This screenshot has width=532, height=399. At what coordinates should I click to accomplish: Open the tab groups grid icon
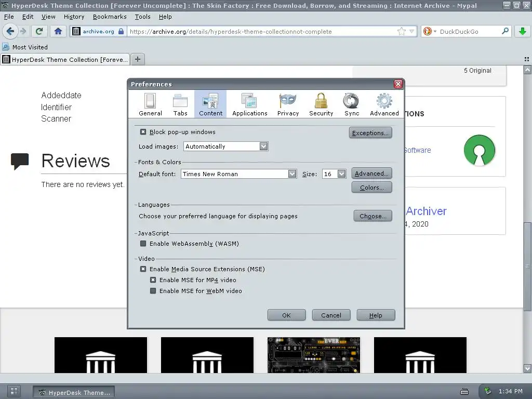click(x=527, y=59)
